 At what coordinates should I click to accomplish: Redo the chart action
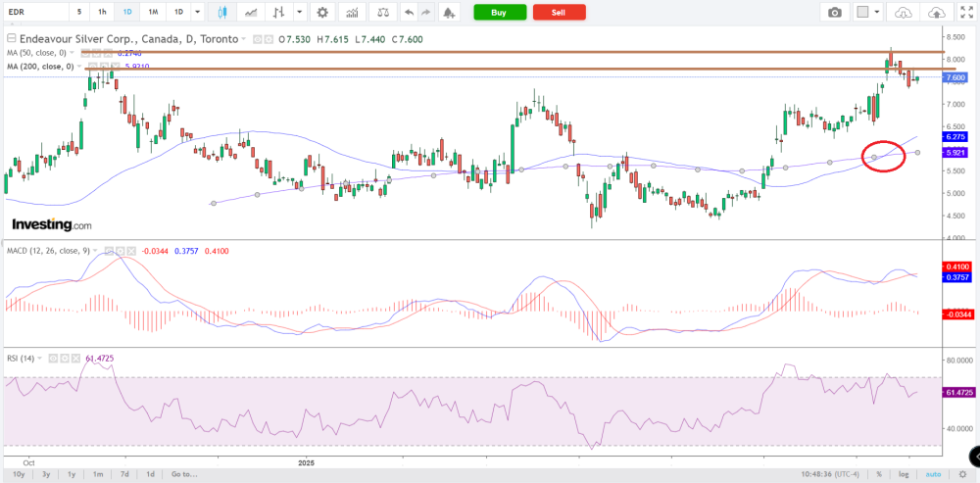pos(426,12)
